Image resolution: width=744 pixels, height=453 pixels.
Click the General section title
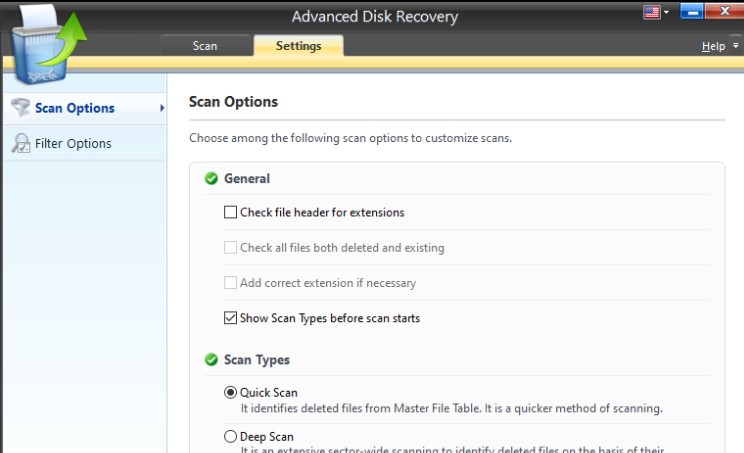(x=247, y=178)
